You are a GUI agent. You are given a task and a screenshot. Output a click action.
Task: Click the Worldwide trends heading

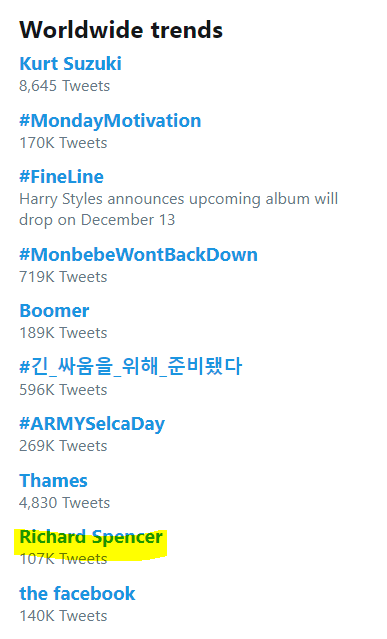[x=121, y=30]
